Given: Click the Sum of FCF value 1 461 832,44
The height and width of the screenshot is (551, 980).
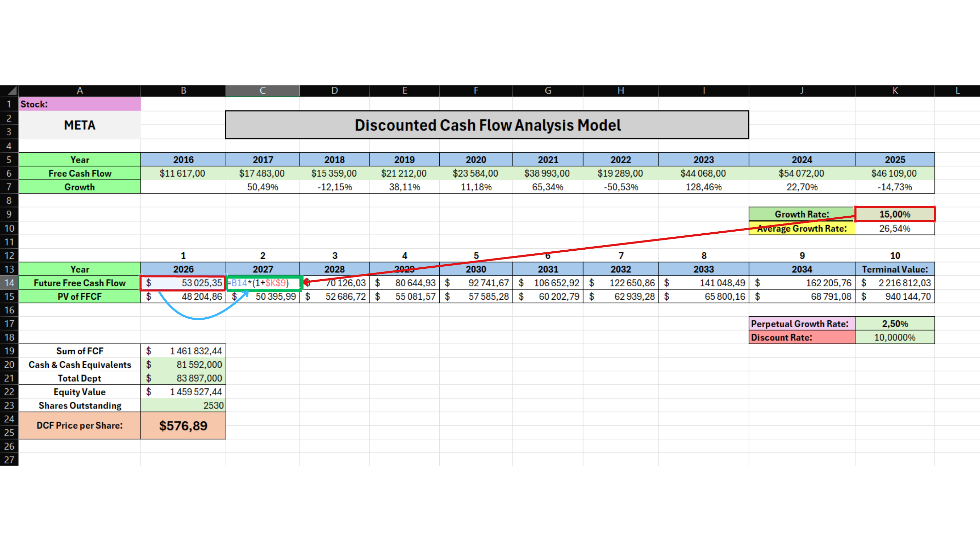Looking at the screenshot, I should pyautogui.click(x=183, y=351).
